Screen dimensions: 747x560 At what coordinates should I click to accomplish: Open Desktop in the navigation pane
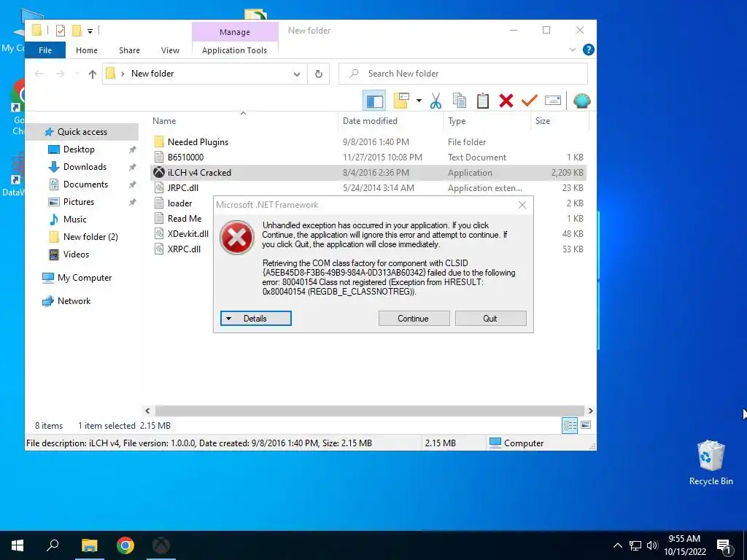point(79,149)
